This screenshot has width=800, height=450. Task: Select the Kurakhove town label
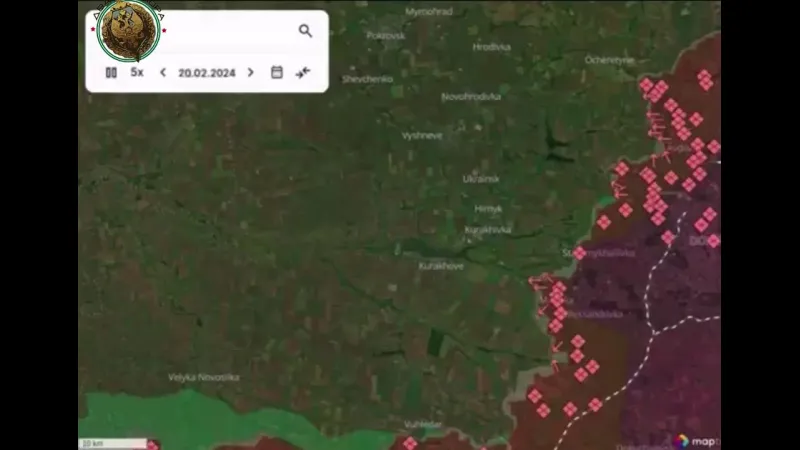(441, 266)
